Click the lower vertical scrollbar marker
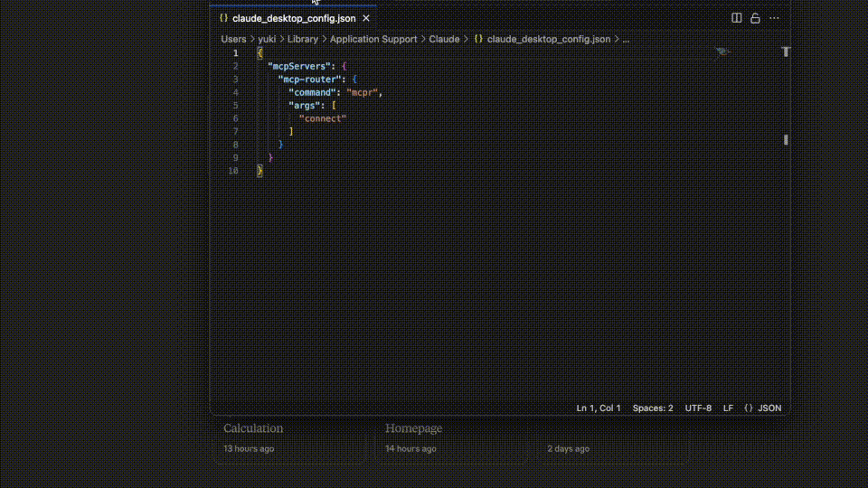The width and height of the screenshot is (868, 488). click(x=786, y=140)
